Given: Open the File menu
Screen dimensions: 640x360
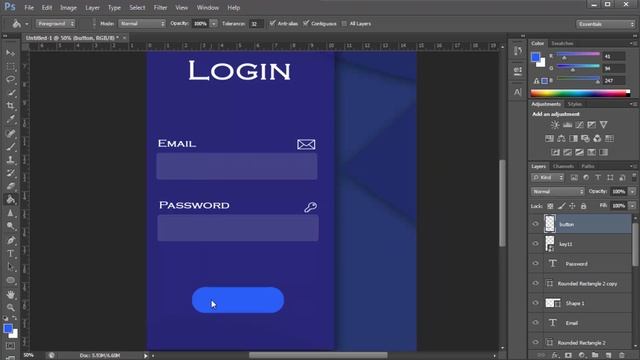Looking at the screenshot, I should (x=29, y=8).
